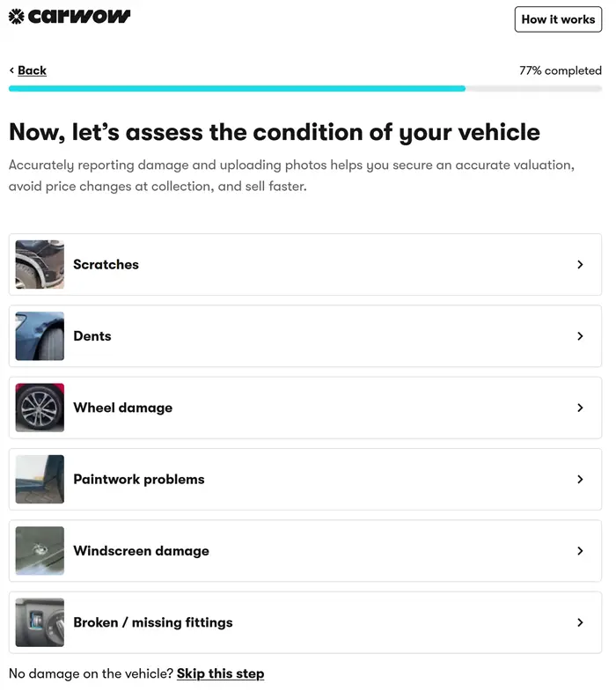Select the Wheel damage alloy wheel image
Viewport: 616px width, 698px height.
pos(40,408)
